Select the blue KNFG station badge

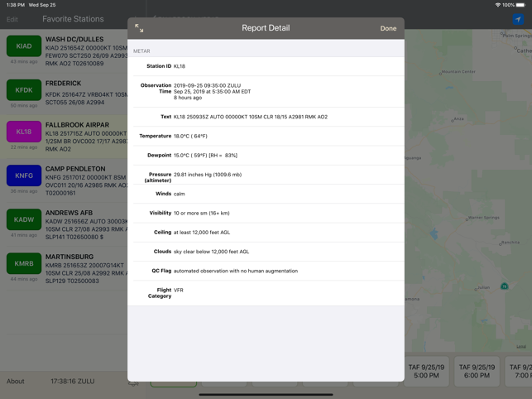coord(24,175)
